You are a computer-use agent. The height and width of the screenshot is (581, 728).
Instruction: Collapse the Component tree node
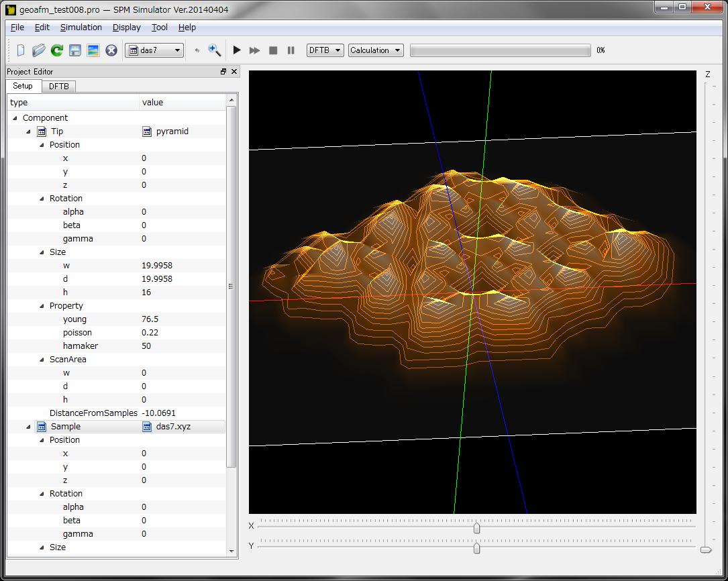[x=15, y=118]
